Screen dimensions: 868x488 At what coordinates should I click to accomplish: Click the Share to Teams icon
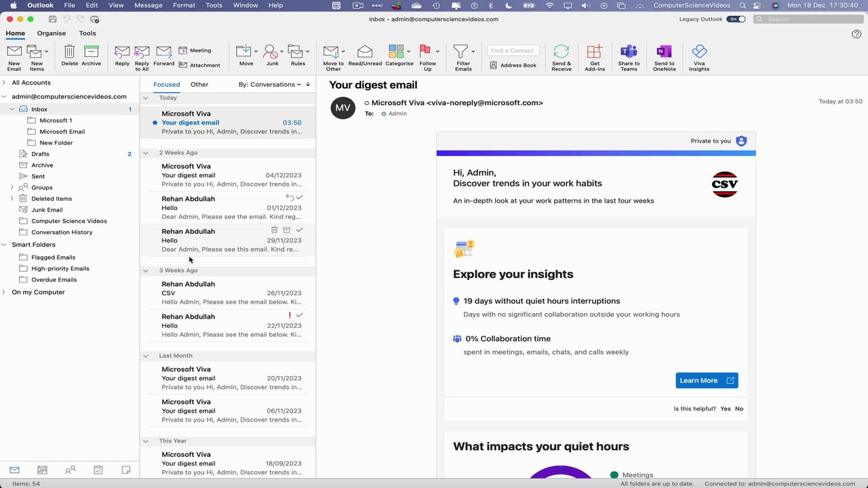click(629, 52)
